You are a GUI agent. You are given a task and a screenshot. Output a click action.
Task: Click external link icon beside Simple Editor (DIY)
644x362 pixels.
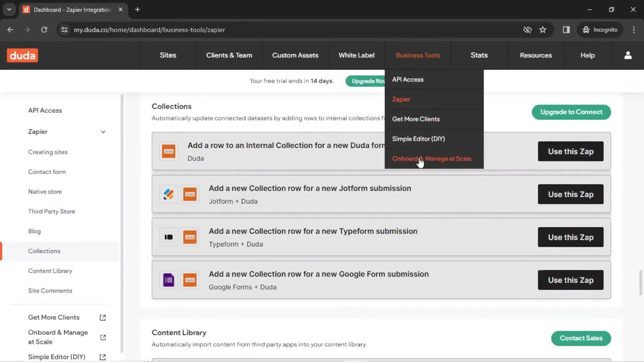pyautogui.click(x=103, y=357)
